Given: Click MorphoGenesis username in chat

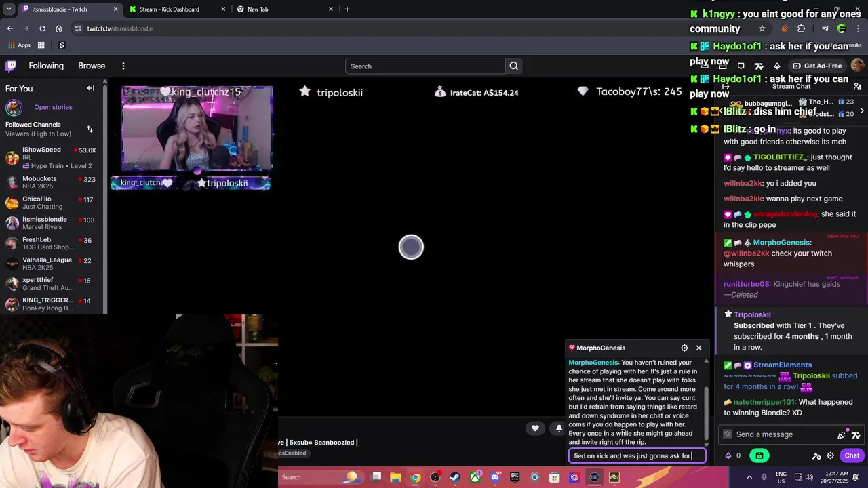Looking at the screenshot, I should coord(781,242).
